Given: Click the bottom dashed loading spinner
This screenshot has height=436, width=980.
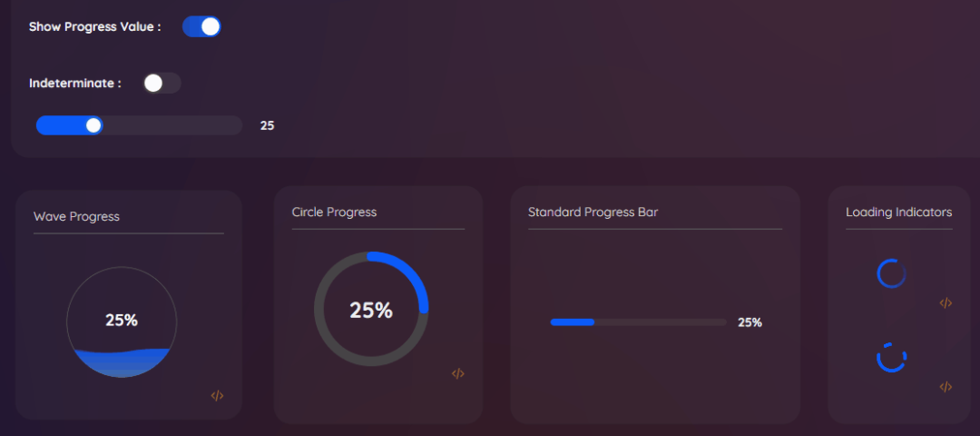Looking at the screenshot, I should (891, 357).
